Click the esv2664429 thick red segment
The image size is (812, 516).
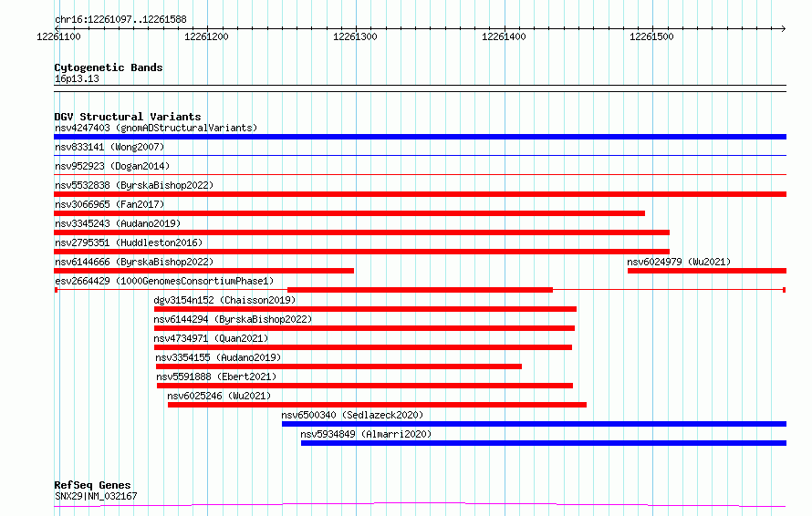(420, 290)
